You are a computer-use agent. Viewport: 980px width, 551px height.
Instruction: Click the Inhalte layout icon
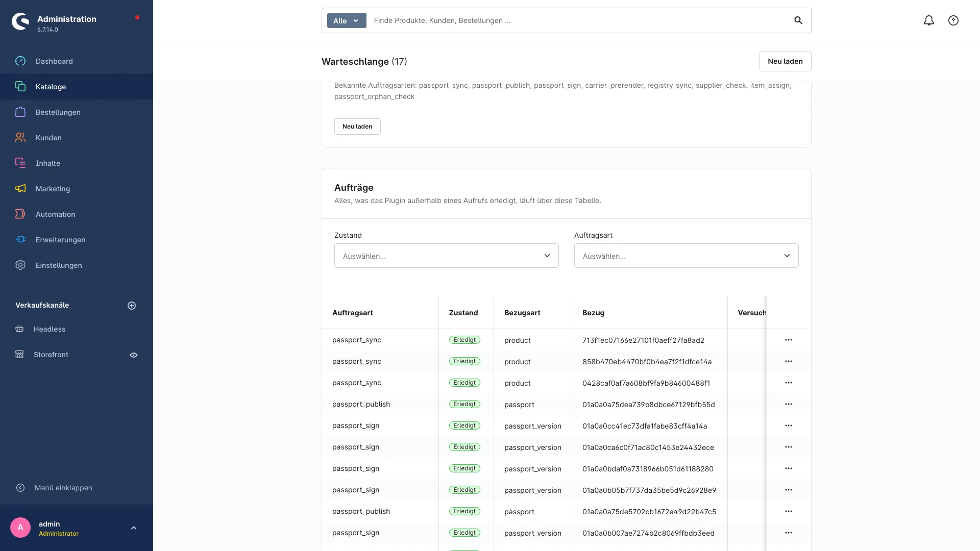(x=20, y=163)
